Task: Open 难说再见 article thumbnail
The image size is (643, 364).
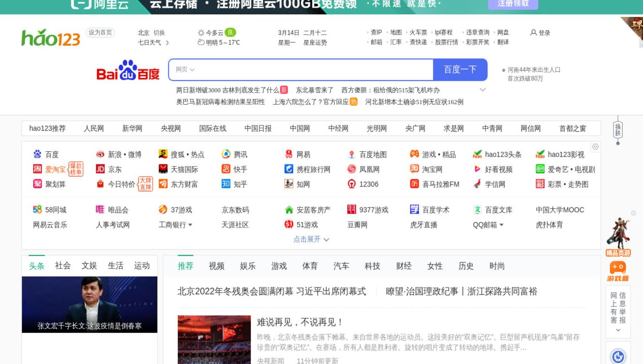Action: tap(214, 340)
